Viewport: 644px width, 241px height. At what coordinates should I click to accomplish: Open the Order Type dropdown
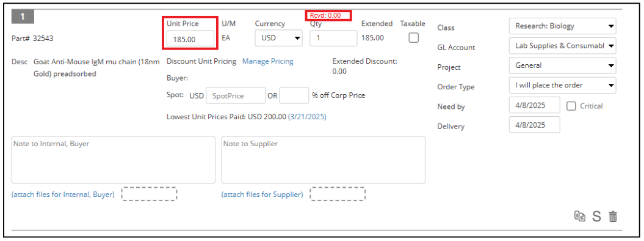pos(562,85)
